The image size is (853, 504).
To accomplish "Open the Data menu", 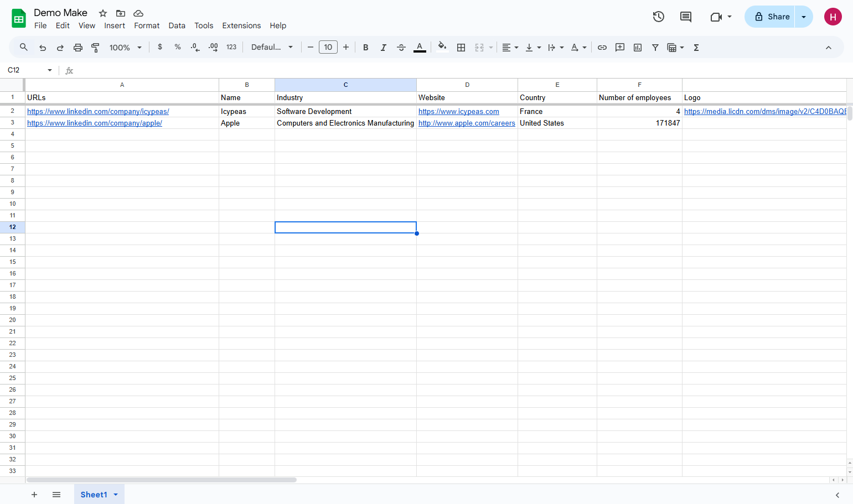I will [x=177, y=25].
